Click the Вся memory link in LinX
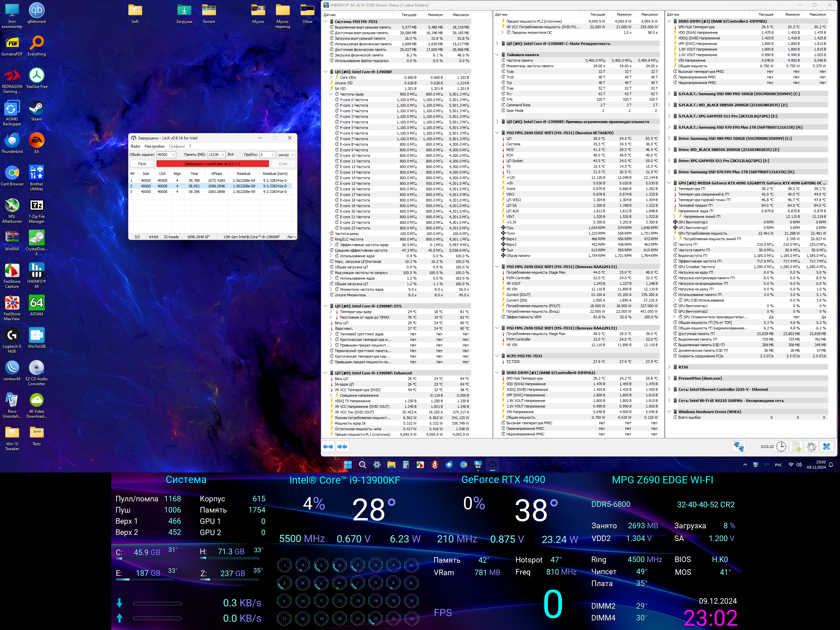840x630 pixels. click(230, 155)
